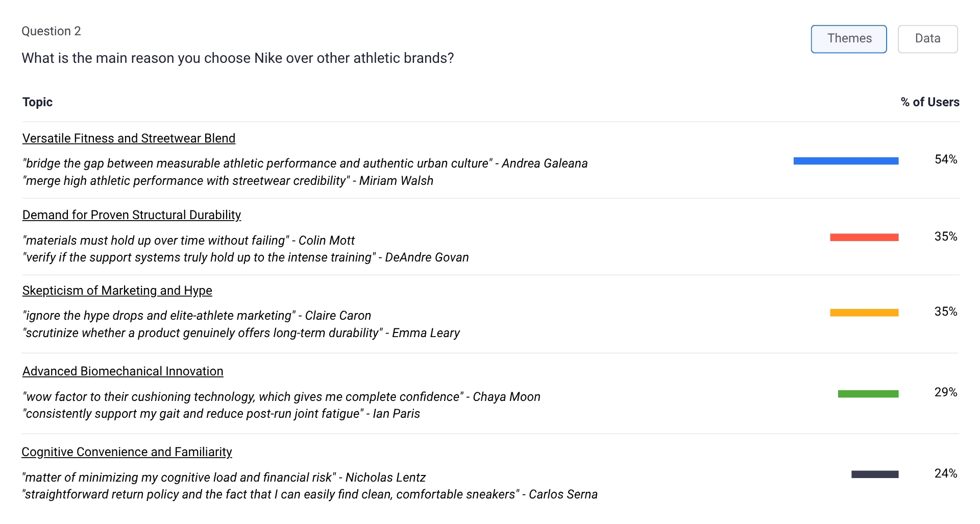Click the orange 35% usage bar

pyautogui.click(x=864, y=313)
